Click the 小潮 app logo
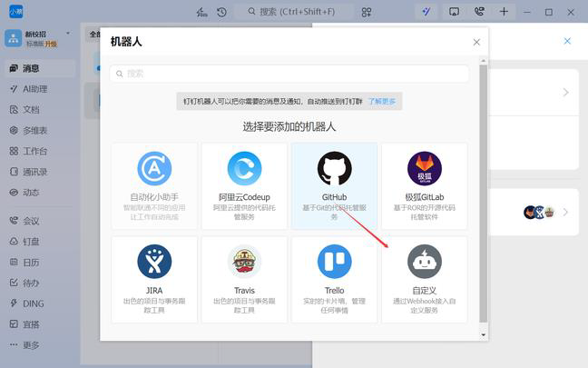Image resolution: width=588 pixels, height=368 pixels. coord(15,12)
